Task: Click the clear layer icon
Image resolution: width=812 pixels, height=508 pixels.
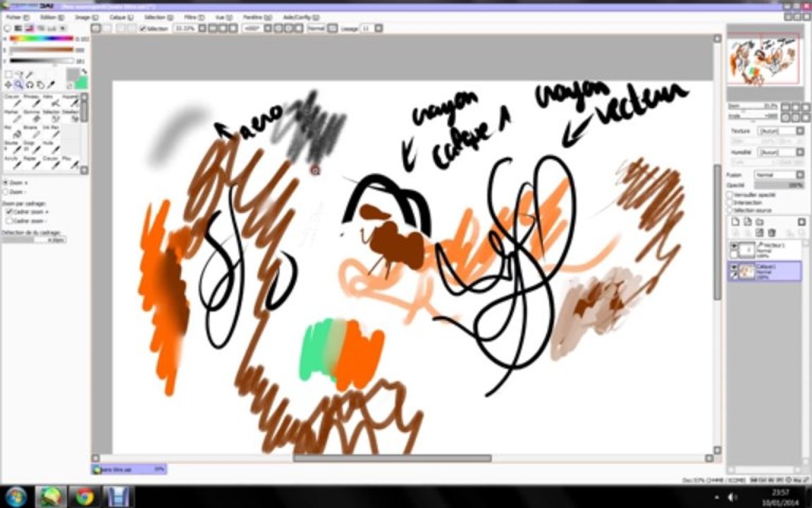Action: tap(760, 233)
